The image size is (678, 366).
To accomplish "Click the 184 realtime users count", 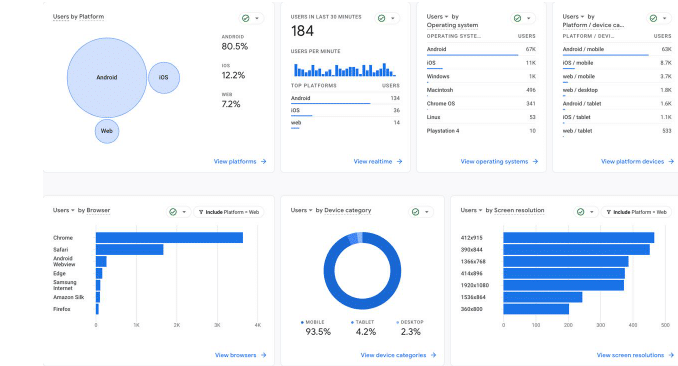I will [302, 31].
